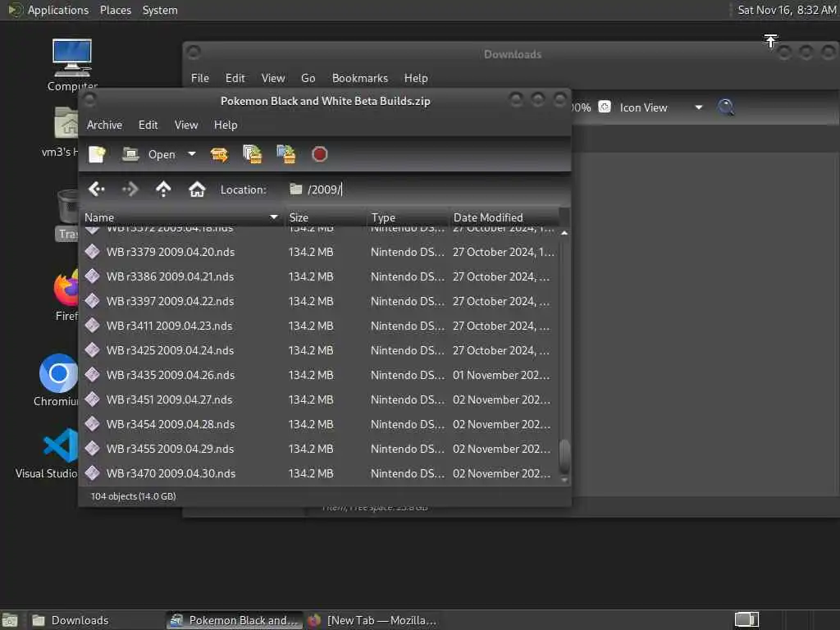The width and height of the screenshot is (840, 630).
Task: Select file WB r3386 2009.04.21.nds
Action: (319, 276)
